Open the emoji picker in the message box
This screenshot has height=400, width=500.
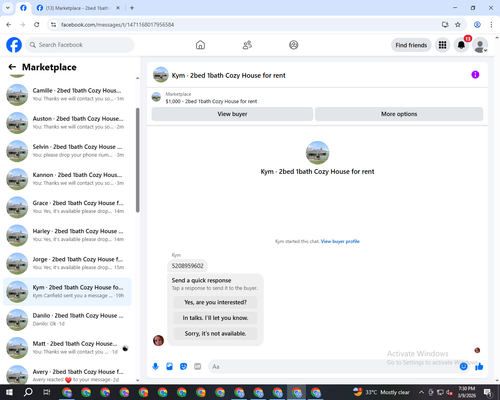point(463,367)
